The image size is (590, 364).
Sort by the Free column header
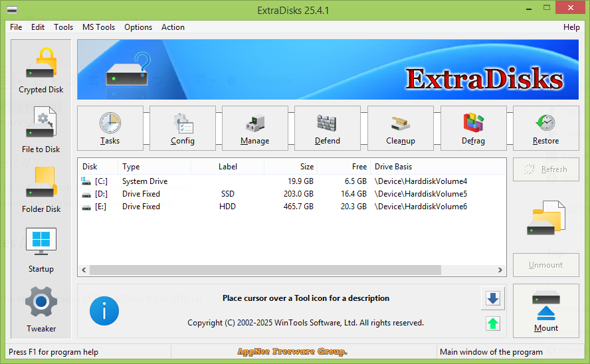pyautogui.click(x=344, y=167)
